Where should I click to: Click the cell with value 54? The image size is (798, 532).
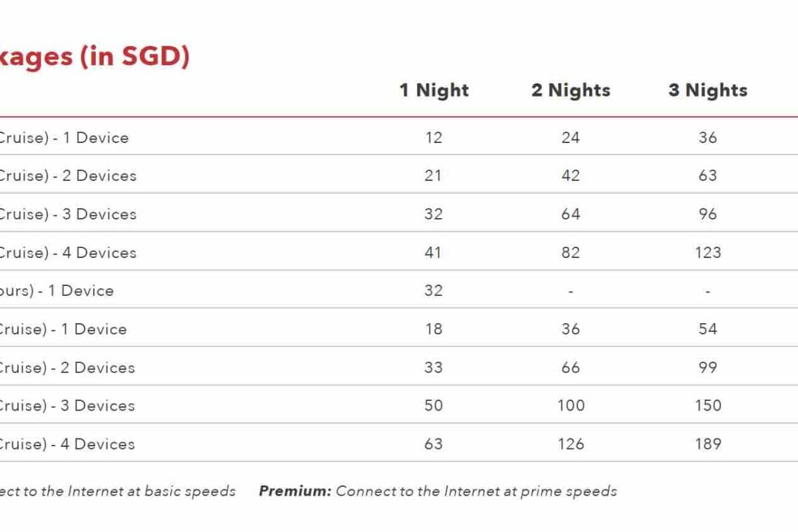pyautogui.click(x=708, y=329)
